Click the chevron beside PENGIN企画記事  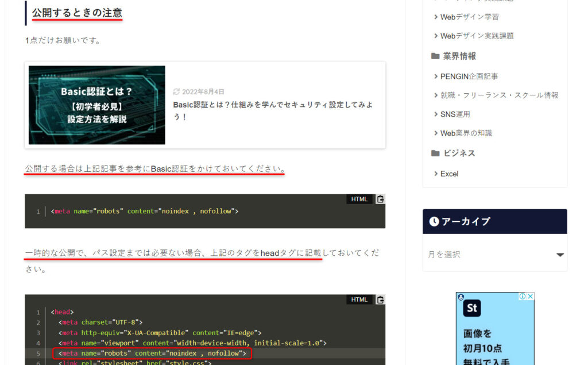(x=436, y=76)
